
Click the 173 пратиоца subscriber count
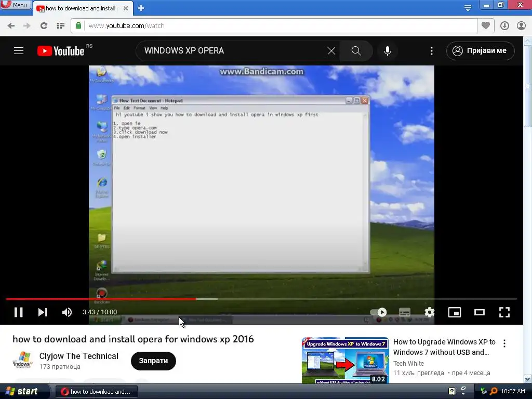60,367
